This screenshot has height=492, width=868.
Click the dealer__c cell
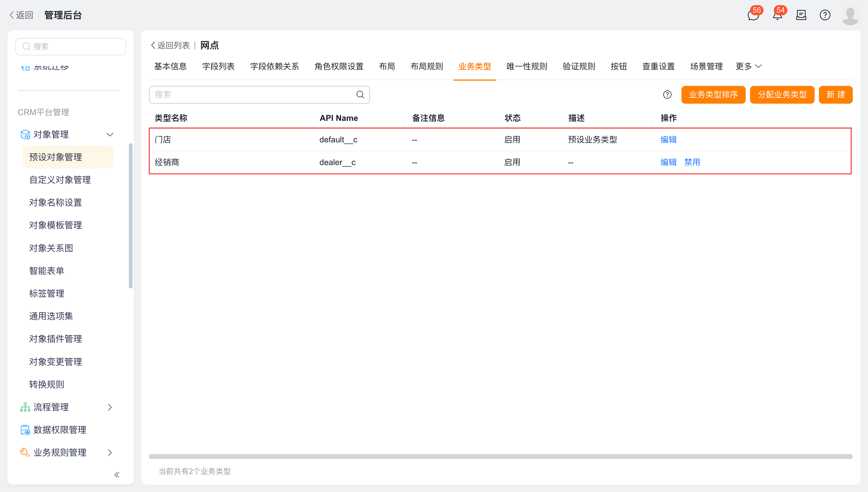pyautogui.click(x=337, y=162)
